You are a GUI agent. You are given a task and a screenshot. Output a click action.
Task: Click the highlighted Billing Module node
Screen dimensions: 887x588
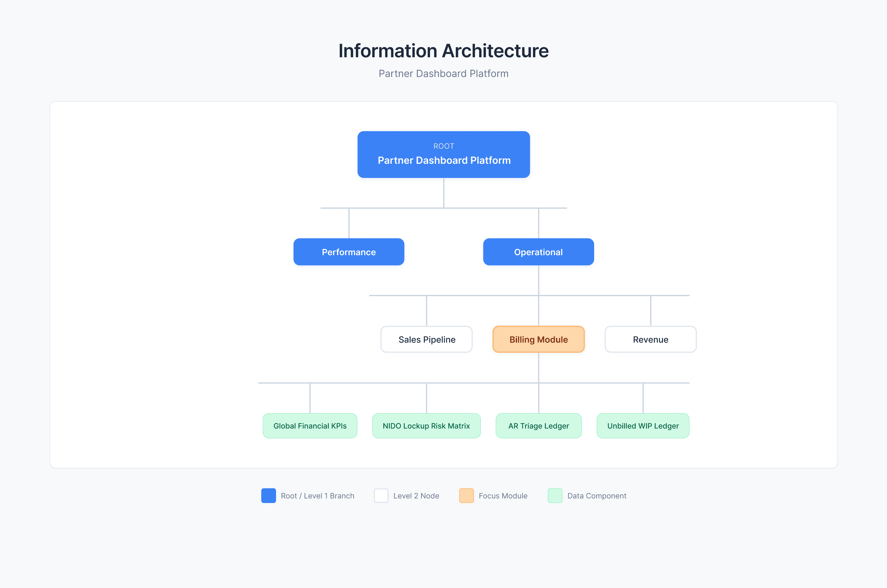538,339
